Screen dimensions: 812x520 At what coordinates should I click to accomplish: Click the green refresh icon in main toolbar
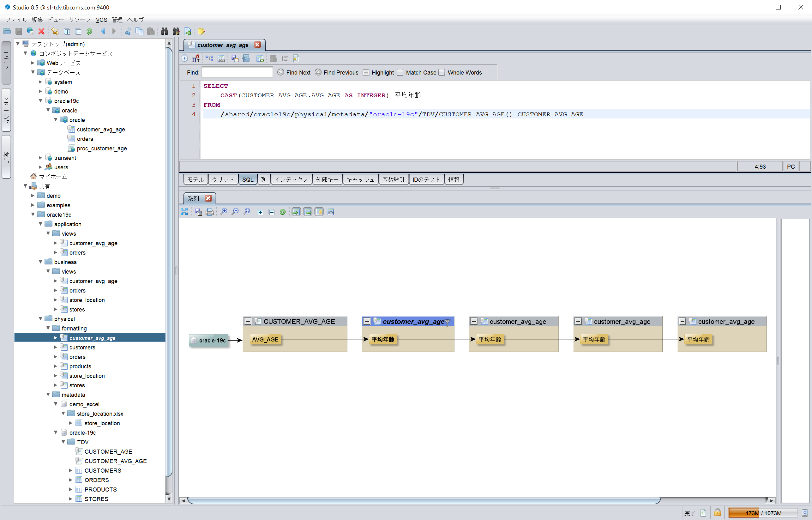pos(89,31)
